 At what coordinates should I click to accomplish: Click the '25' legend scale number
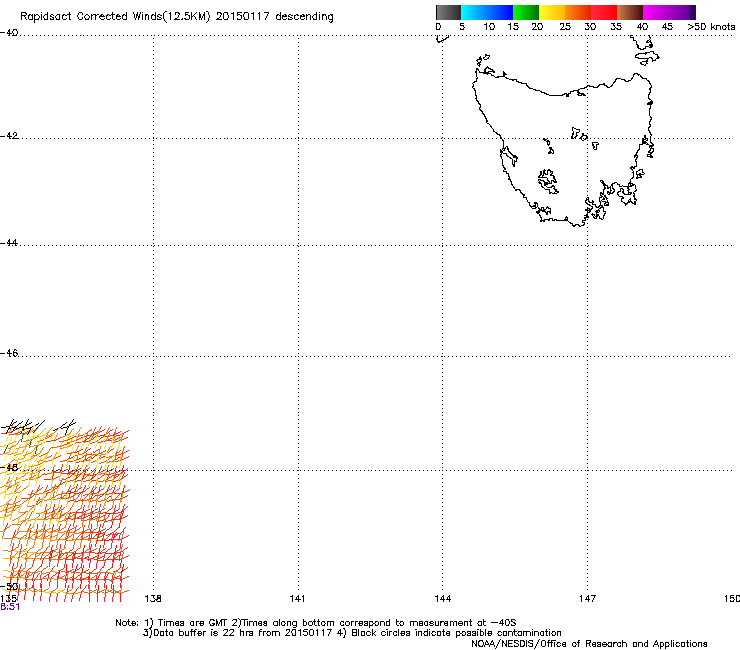(x=565, y=27)
